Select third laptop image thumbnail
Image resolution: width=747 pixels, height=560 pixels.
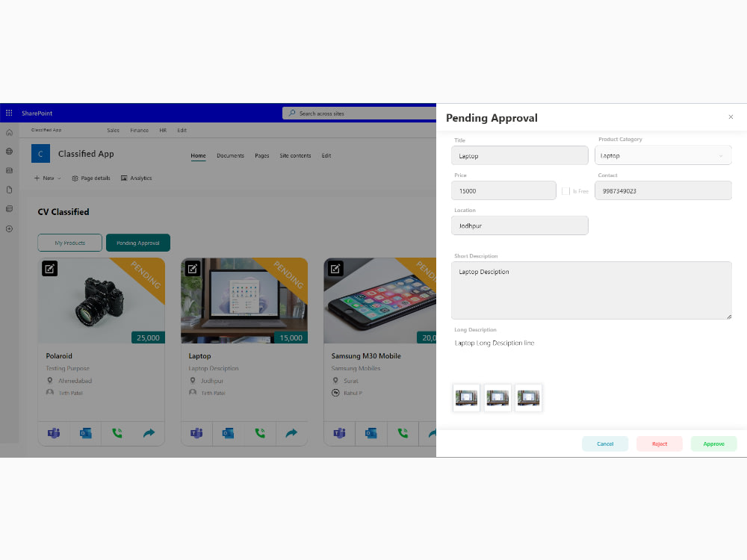(528, 398)
